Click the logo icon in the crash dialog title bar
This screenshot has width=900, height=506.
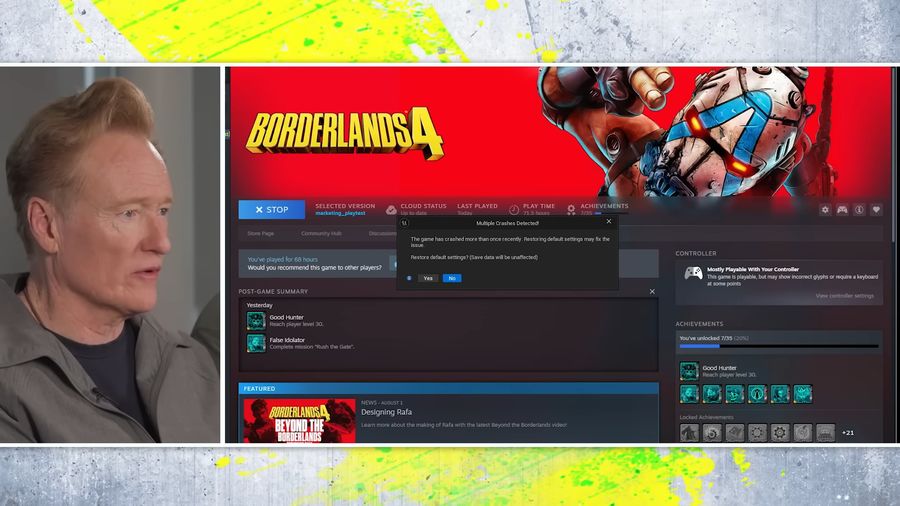coord(404,223)
